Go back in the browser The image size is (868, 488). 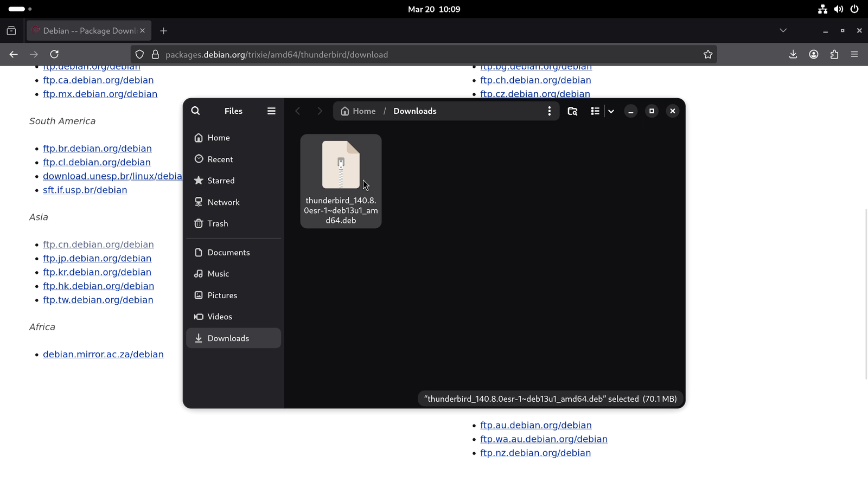tap(14, 54)
